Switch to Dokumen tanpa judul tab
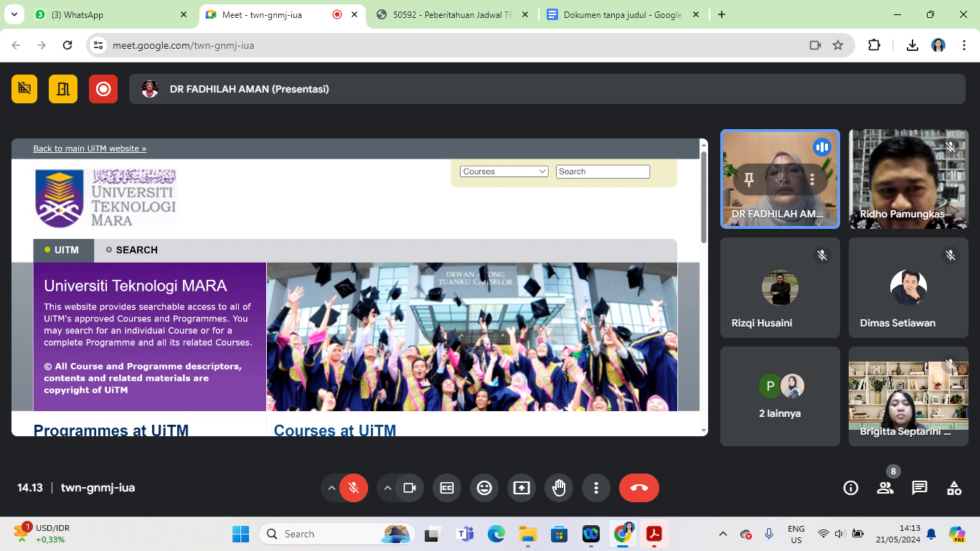The image size is (980, 551). tap(621, 14)
